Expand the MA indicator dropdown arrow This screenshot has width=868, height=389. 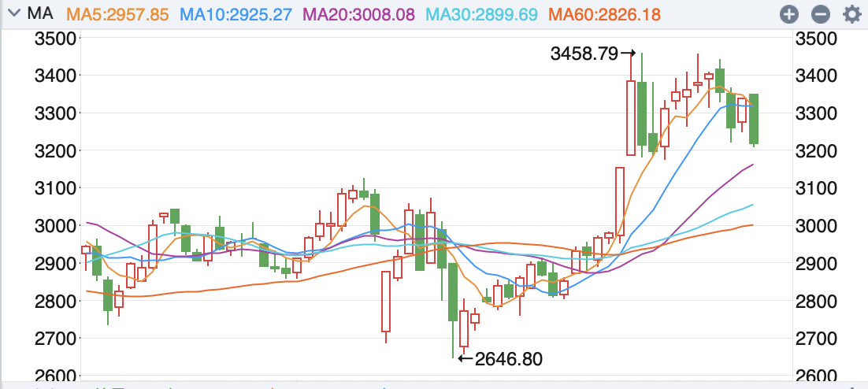[13, 14]
